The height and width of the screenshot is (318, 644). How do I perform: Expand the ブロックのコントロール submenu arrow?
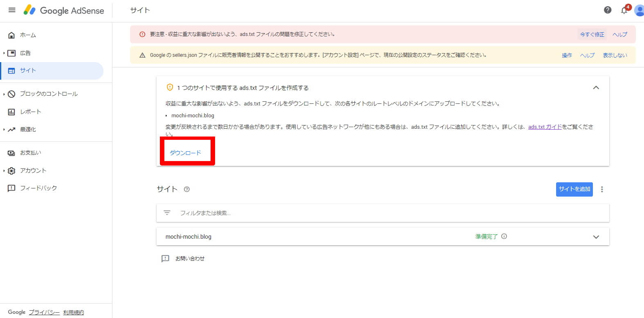4,94
